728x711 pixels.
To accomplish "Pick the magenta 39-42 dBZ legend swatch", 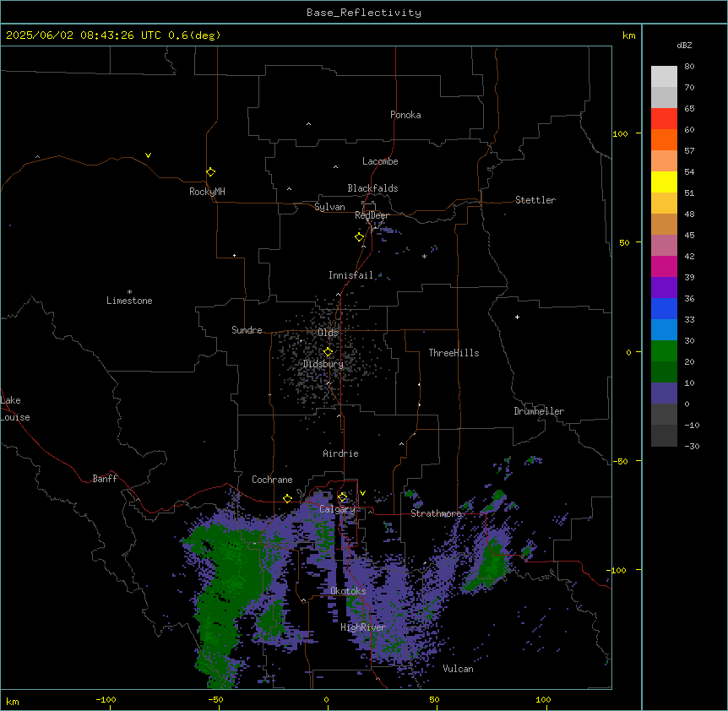I will tap(664, 266).
